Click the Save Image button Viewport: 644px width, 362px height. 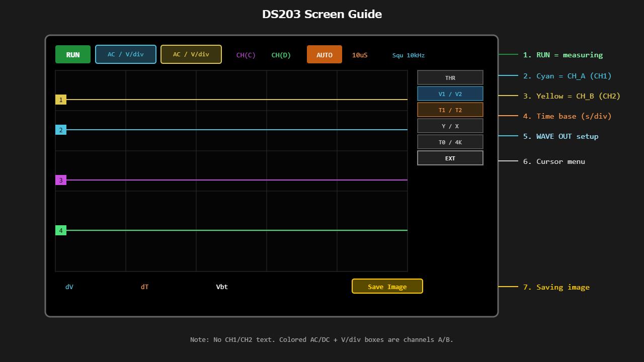tap(387, 286)
